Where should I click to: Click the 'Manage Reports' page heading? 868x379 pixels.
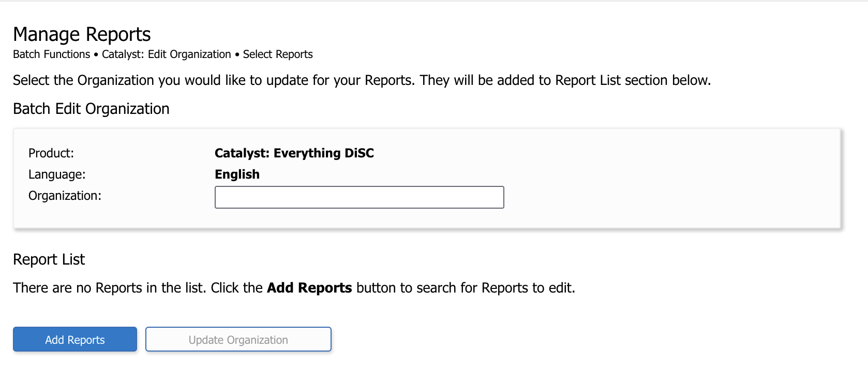point(82,34)
